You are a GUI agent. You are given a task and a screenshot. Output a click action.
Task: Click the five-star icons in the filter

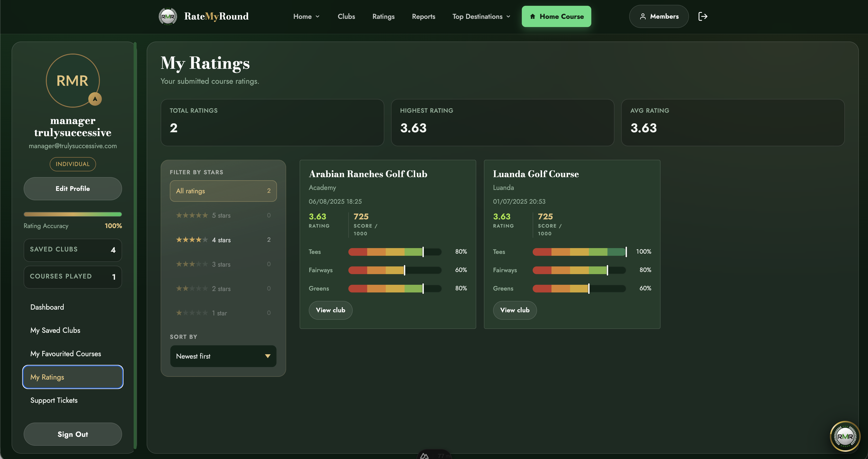tap(192, 215)
